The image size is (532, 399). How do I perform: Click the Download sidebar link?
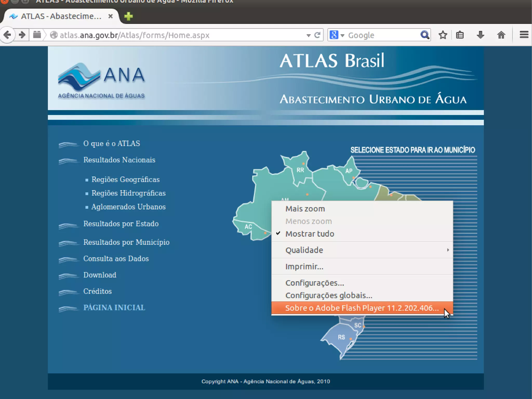pyautogui.click(x=100, y=275)
